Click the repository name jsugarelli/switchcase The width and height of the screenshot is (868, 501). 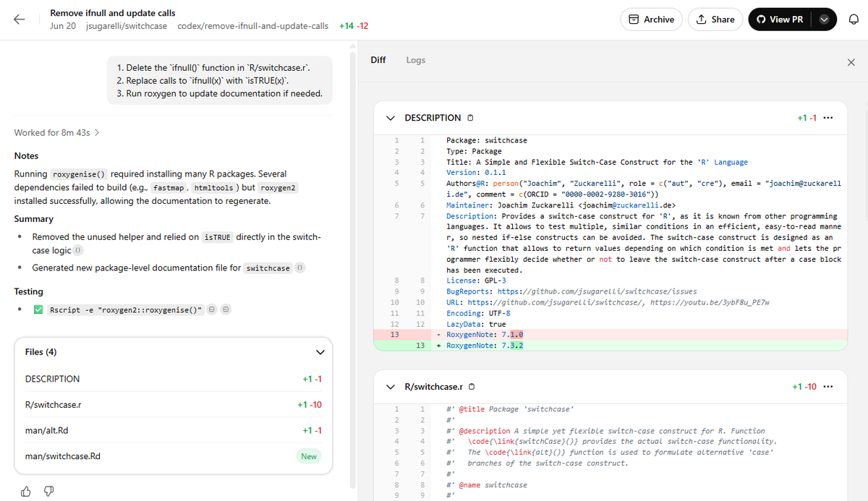coord(127,26)
